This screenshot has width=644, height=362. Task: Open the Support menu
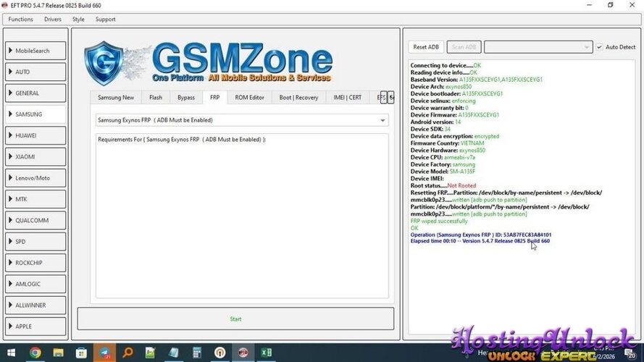pyautogui.click(x=105, y=20)
